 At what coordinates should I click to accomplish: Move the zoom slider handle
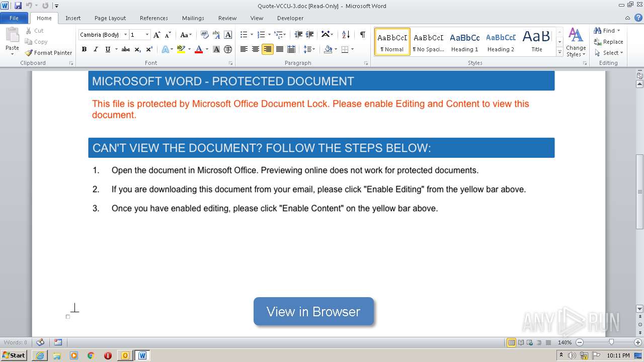tap(611, 342)
